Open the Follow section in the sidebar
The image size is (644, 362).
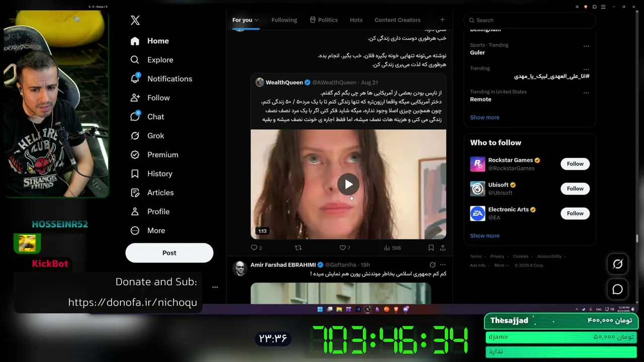(150, 98)
